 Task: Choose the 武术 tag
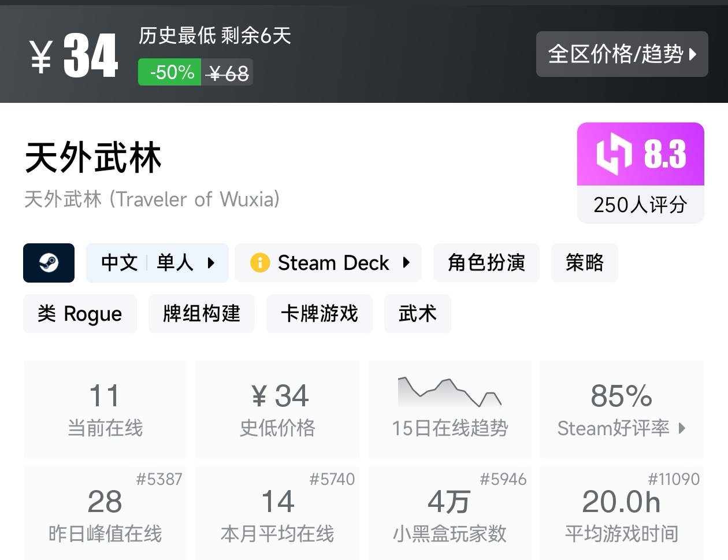click(x=417, y=314)
